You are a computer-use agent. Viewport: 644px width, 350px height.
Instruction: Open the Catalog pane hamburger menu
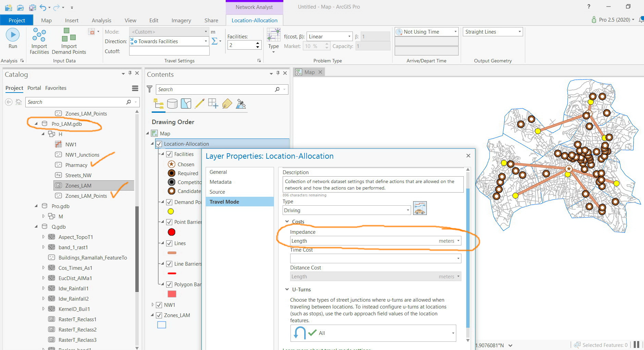coord(135,88)
